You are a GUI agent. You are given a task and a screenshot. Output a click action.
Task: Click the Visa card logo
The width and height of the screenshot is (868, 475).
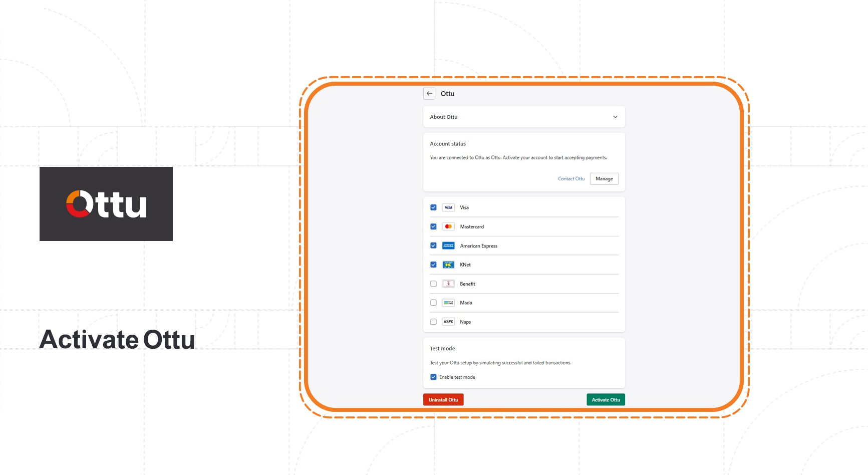click(x=448, y=207)
